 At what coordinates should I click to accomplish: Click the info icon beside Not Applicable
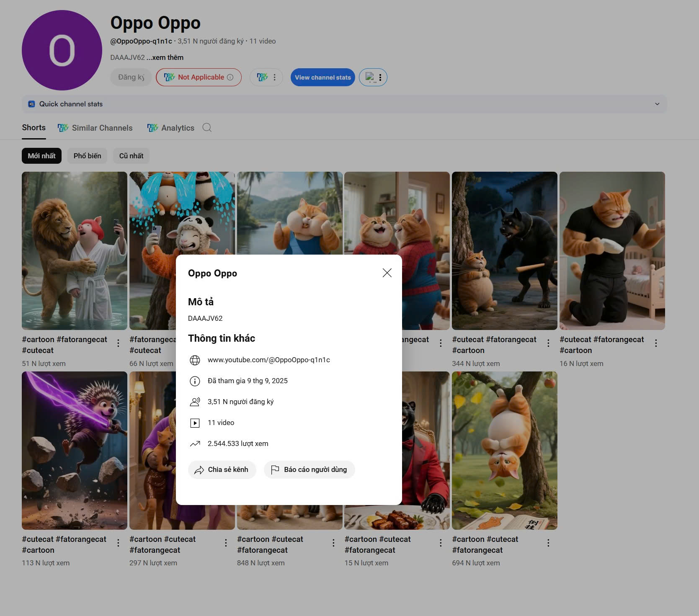point(230,77)
